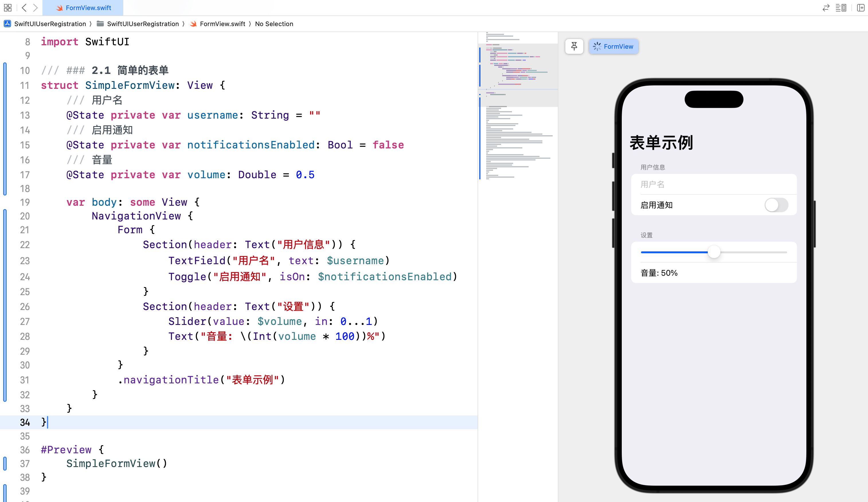Click the notificationsEnabled variable declaration
The image size is (868, 502).
click(251, 145)
